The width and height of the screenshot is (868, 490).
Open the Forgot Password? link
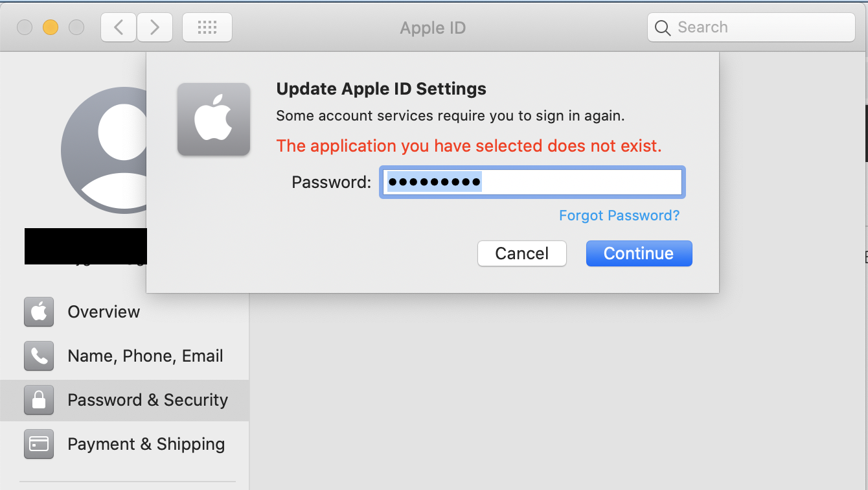pyautogui.click(x=619, y=215)
